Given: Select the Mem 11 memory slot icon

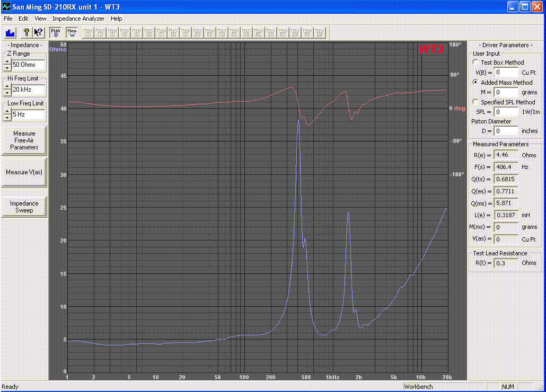Looking at the screenshot, I should click(209, 33).
